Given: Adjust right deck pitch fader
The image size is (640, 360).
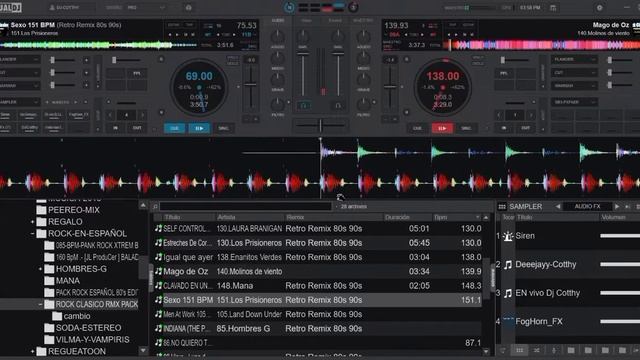Looking at the screenshot, I should 390,87.
